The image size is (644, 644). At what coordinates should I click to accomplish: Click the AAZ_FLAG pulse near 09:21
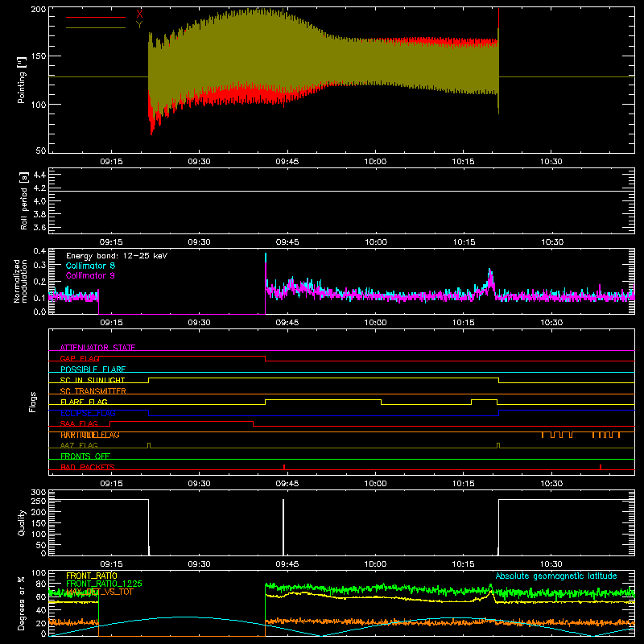point(149,445)
